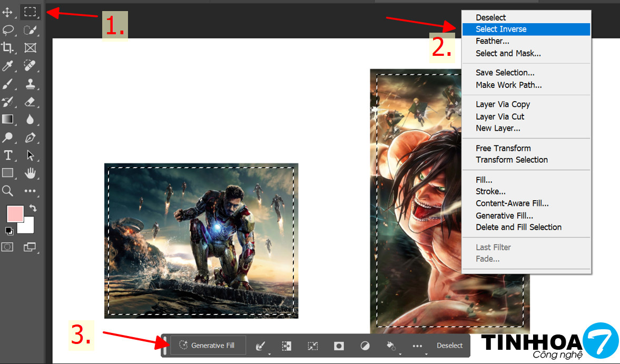Viewport: 620px width, 364px height.
Task: Reset to default black and white colors
Action: (x=9, y=230)
